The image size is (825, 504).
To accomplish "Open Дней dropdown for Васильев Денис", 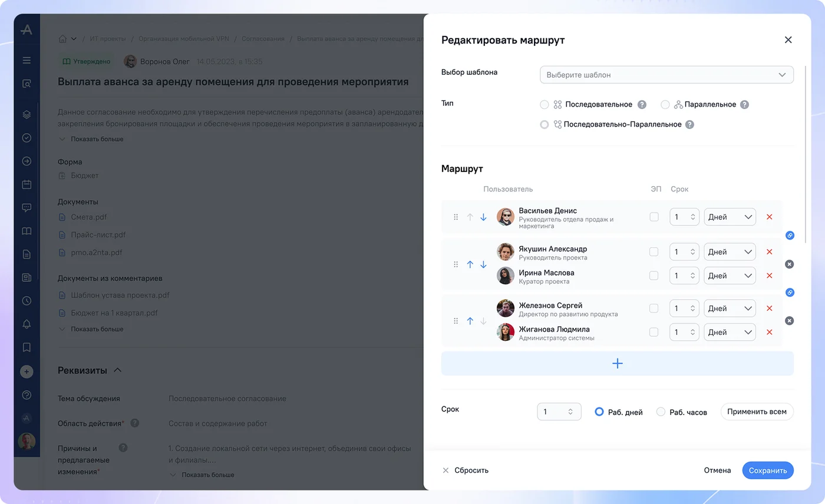I will 730,217.
